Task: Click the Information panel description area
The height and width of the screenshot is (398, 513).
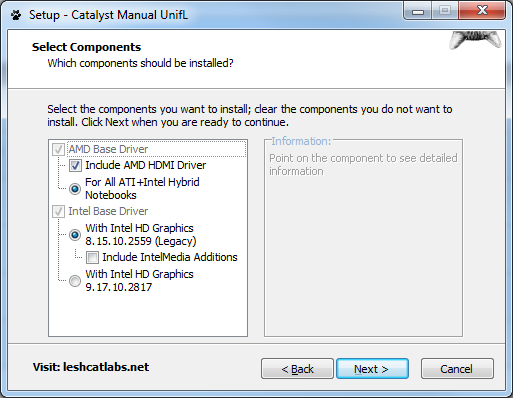Action: [363, 165]
